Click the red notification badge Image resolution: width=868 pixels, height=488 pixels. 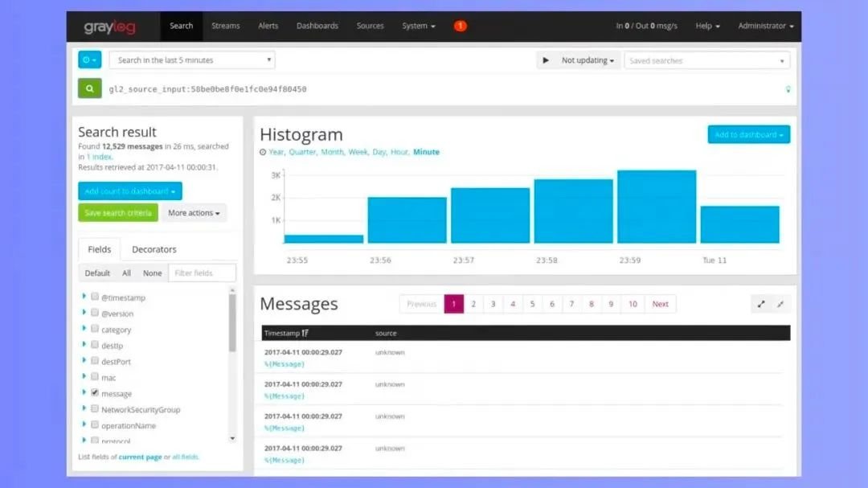[x=460, y=26]
